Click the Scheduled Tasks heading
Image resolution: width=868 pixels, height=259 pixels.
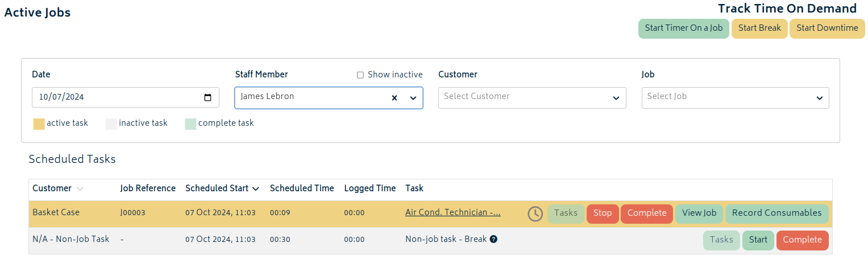pyautogui.click(x=72, y=159)
